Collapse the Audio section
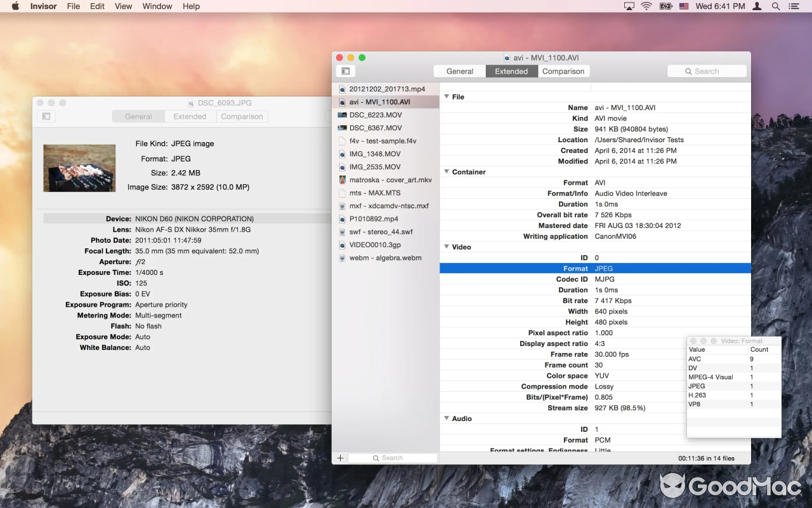 pyautogui.click(x=447, y=418)
